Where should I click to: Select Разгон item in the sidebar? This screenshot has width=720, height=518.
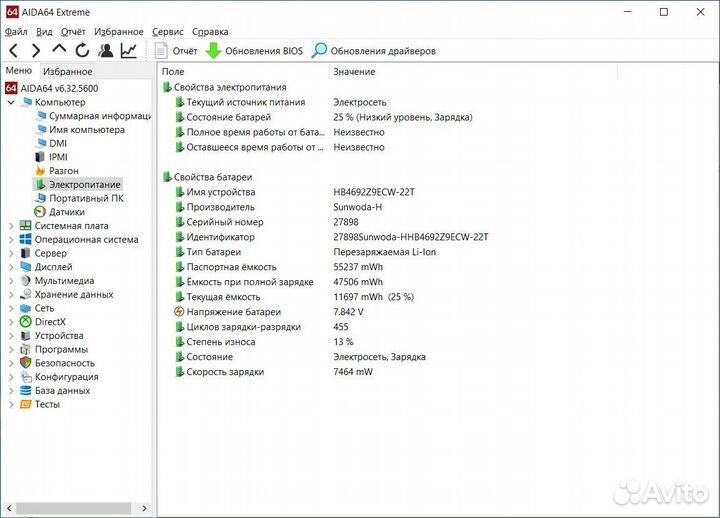click(64, 171)
